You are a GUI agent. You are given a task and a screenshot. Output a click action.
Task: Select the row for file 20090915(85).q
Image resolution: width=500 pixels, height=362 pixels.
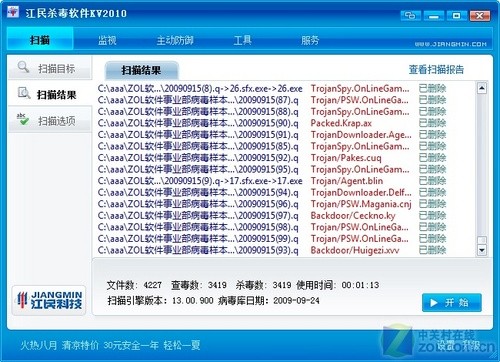[272, 146]
